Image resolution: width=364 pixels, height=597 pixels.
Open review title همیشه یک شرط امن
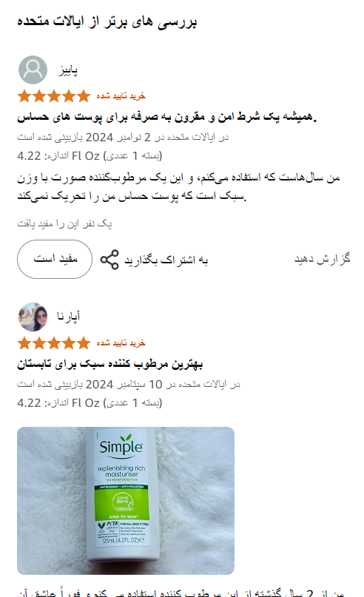[x=166, y=117]
